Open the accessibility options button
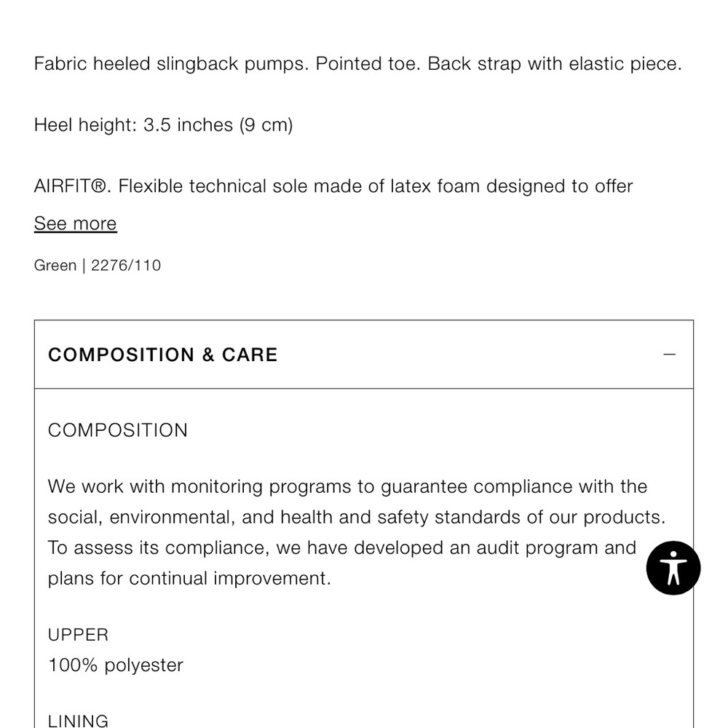This screenshot has width=728, height=728. (x=673, y=568)
